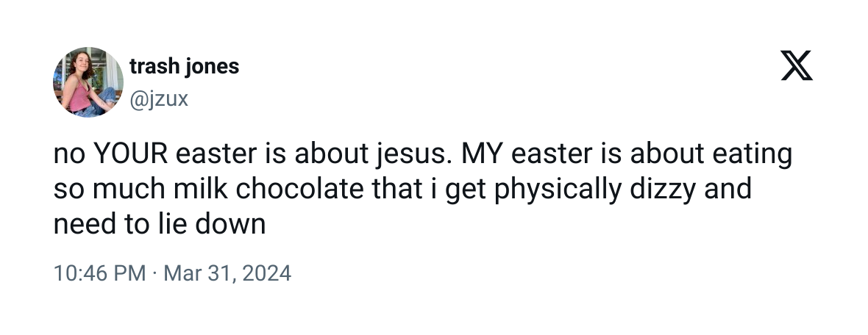This screenshot has height=335, width=868.
Task: Click the X logo icon
Action: click(796, 68)
